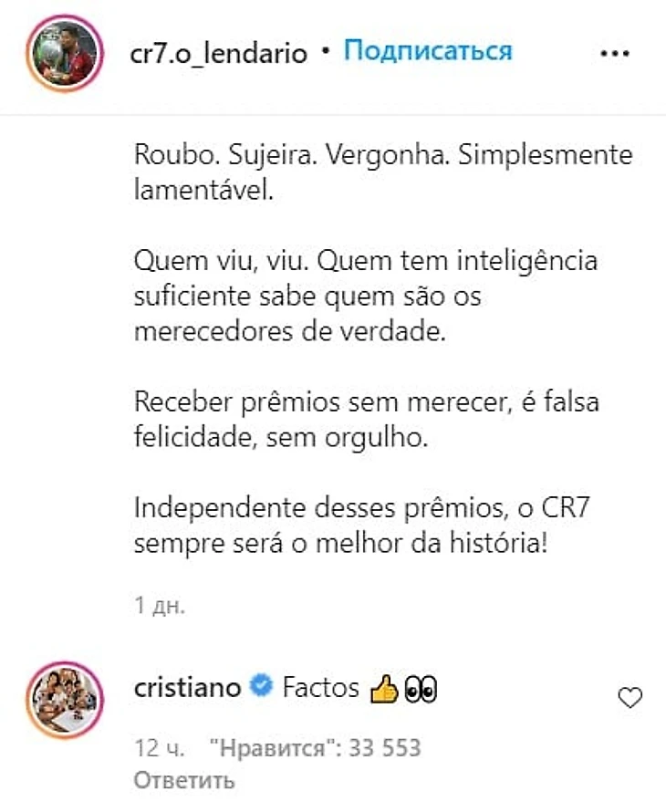View likes list "Нравится": 33 553
Viewport: 666px width, 812px height.
pyautogui.click(x=315, y=748)
